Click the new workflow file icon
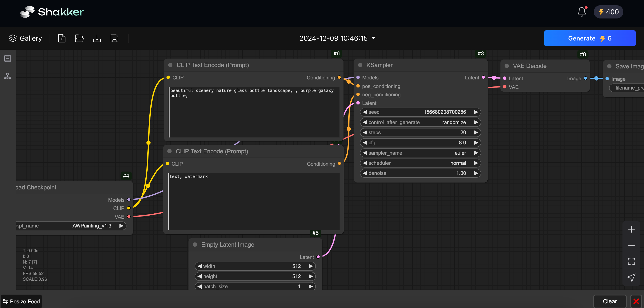 point(62,38)
